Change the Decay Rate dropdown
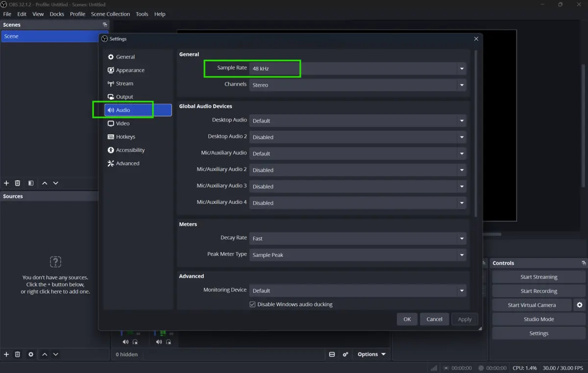This screenshot has height=373, width=588. point(358,239)
